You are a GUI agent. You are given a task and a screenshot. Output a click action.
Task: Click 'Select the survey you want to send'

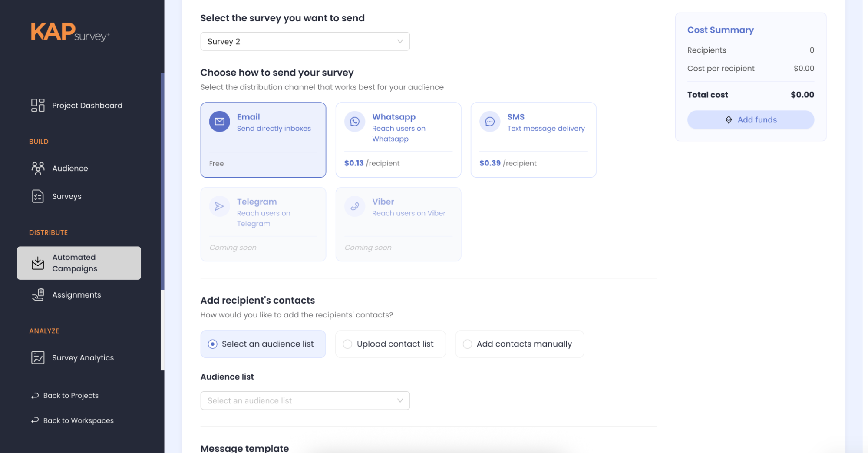coord(282,18)
